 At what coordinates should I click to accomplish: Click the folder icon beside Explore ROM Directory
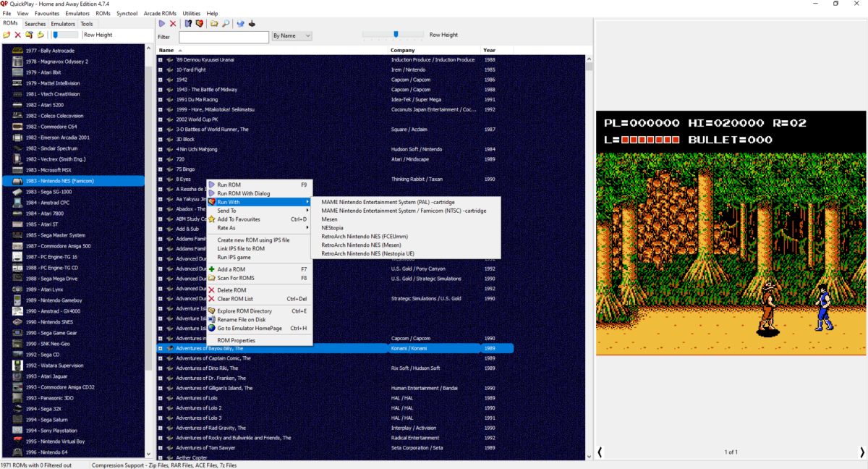point(212,311)
